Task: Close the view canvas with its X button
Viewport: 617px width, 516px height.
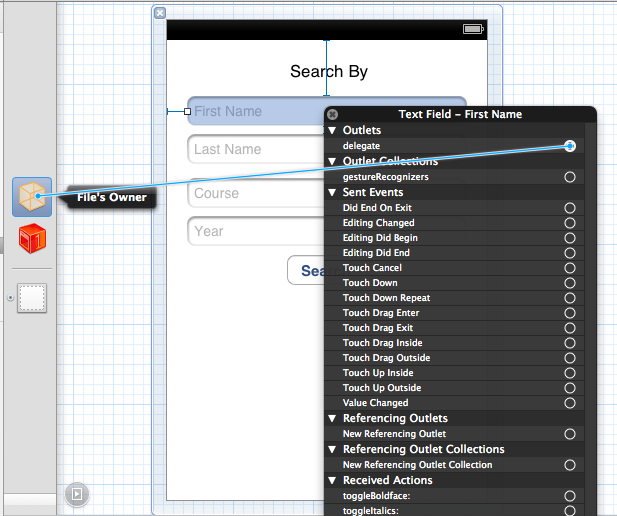Action: tap(160, 13)
